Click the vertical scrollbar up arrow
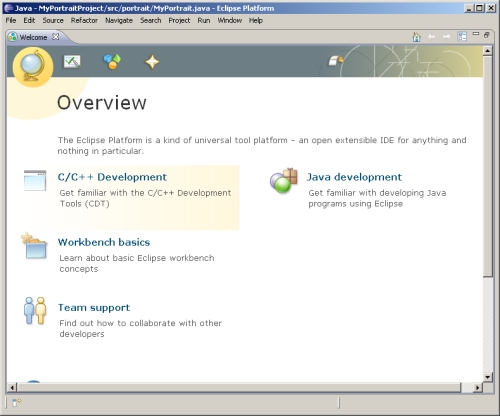 point(487,51)
